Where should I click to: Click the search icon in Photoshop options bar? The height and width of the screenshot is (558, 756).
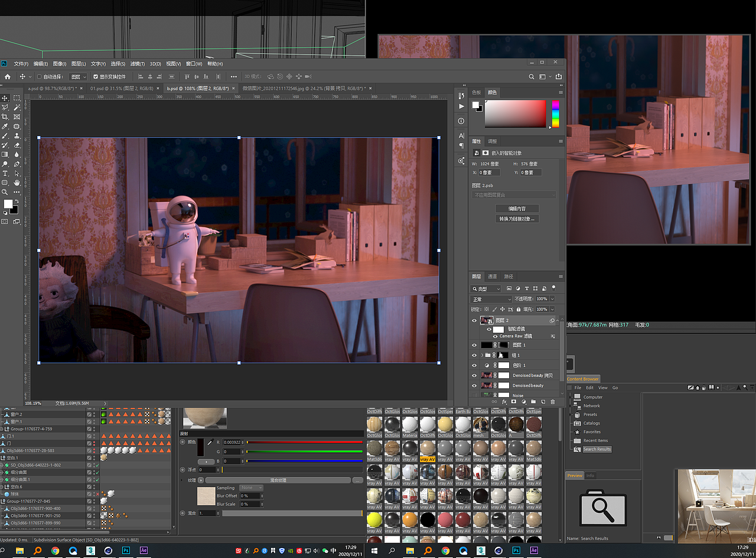pos(532,77)
